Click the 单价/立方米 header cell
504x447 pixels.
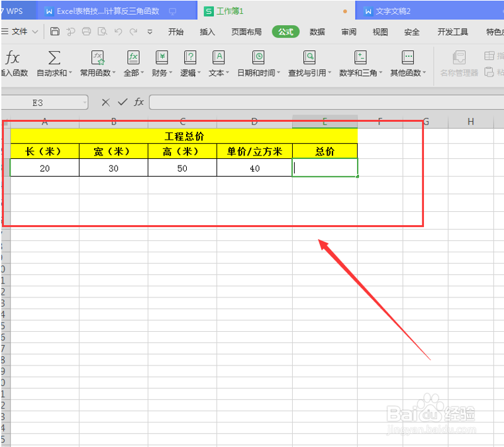(254, 151)
